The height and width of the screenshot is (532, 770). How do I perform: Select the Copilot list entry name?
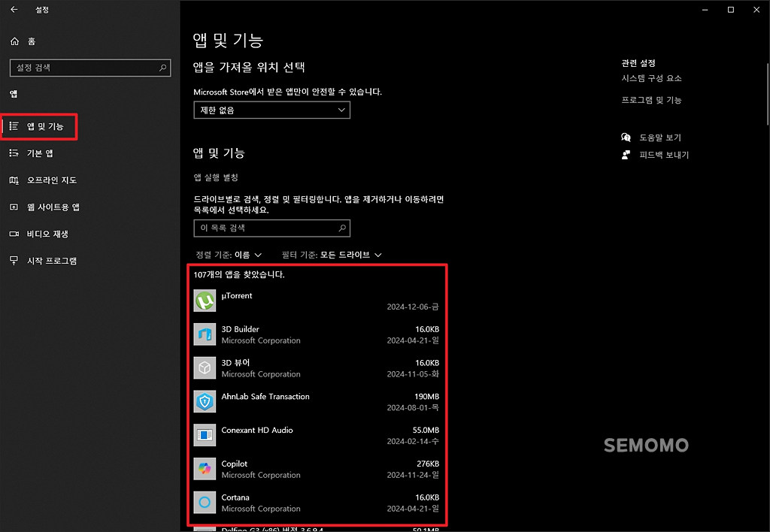click(x=235, y=464)
